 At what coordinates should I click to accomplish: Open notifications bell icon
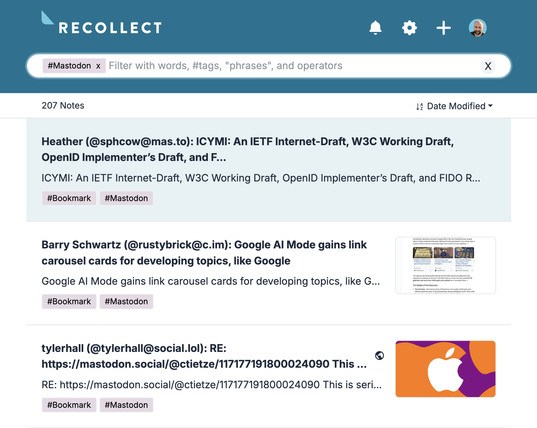[375, 28]
